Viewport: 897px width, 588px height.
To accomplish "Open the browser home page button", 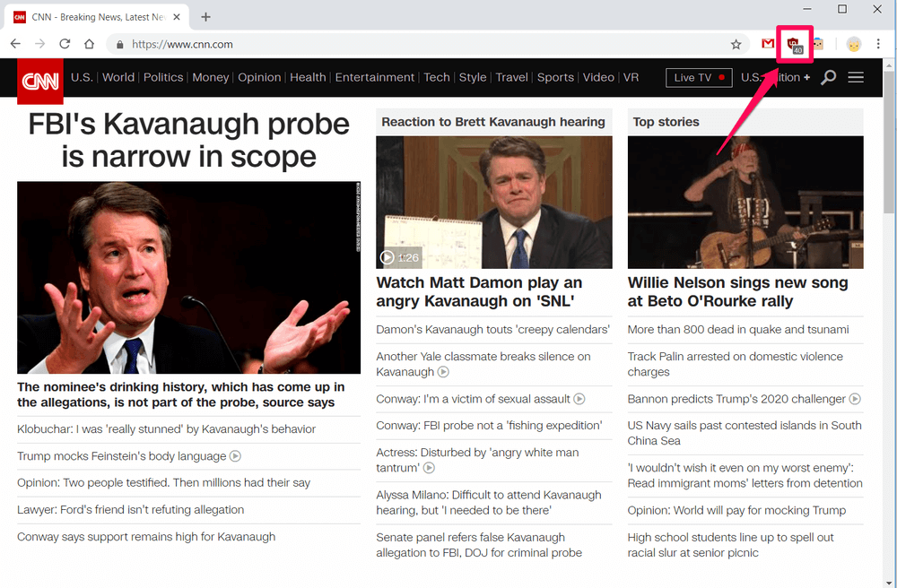I will [x=89, y=44].
